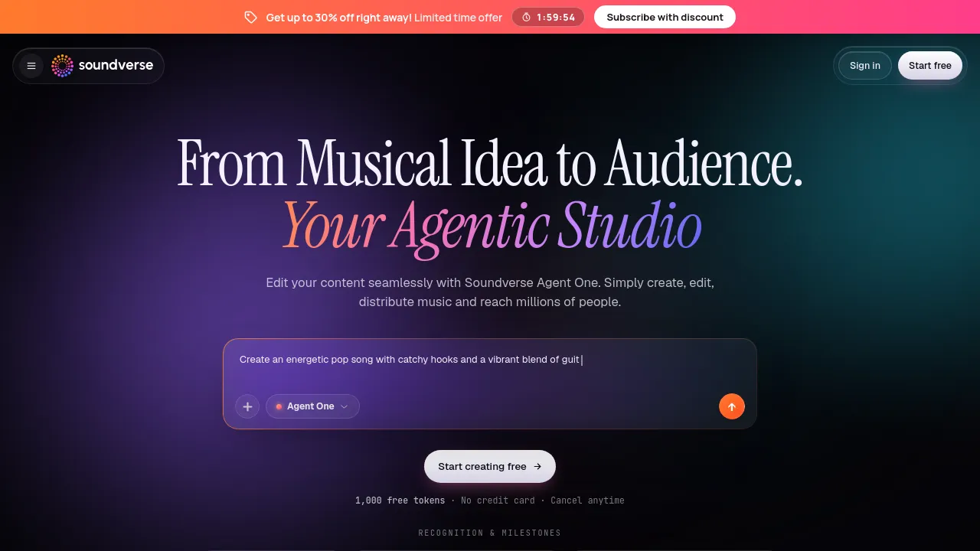The height and width of the screenshot is (551, 980).
Task: Click the Sign in button
Action: tap(865, 66)
